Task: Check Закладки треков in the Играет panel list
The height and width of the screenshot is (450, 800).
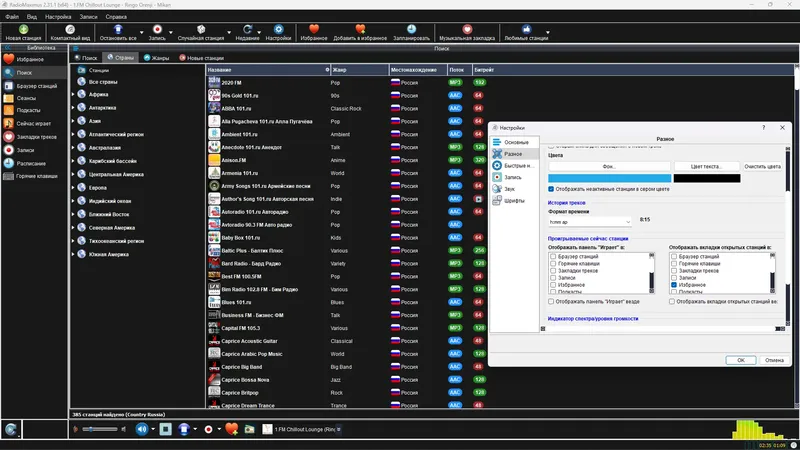Action: [x=553, y=271]
